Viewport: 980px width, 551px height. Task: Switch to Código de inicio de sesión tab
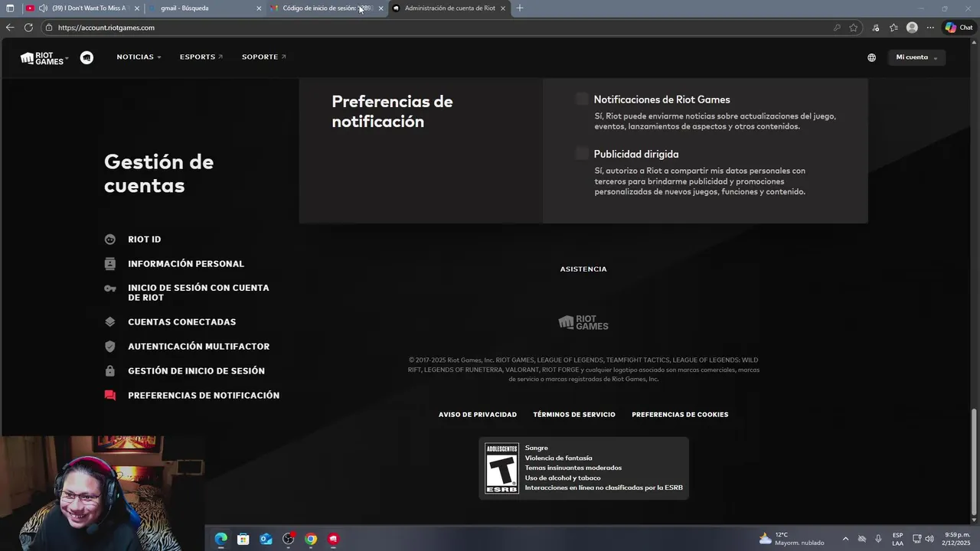(327, 8)
